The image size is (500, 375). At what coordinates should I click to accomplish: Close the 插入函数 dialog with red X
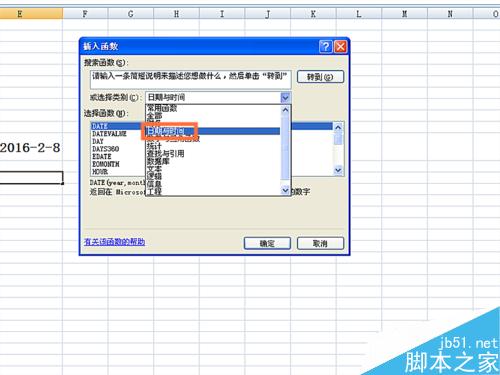(340, 46)
